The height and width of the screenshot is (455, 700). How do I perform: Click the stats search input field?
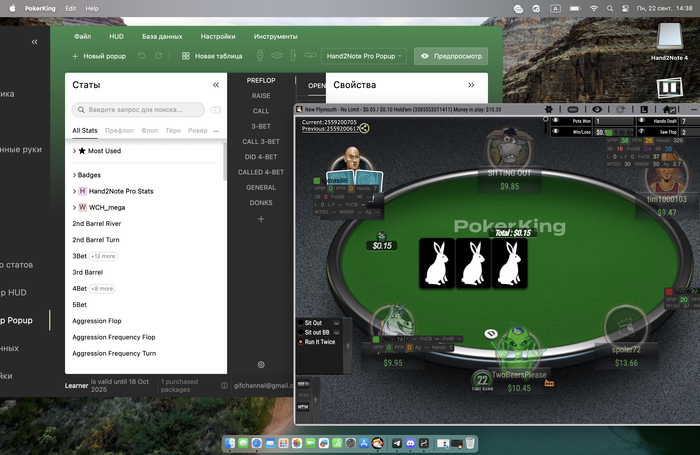[138, 109]
